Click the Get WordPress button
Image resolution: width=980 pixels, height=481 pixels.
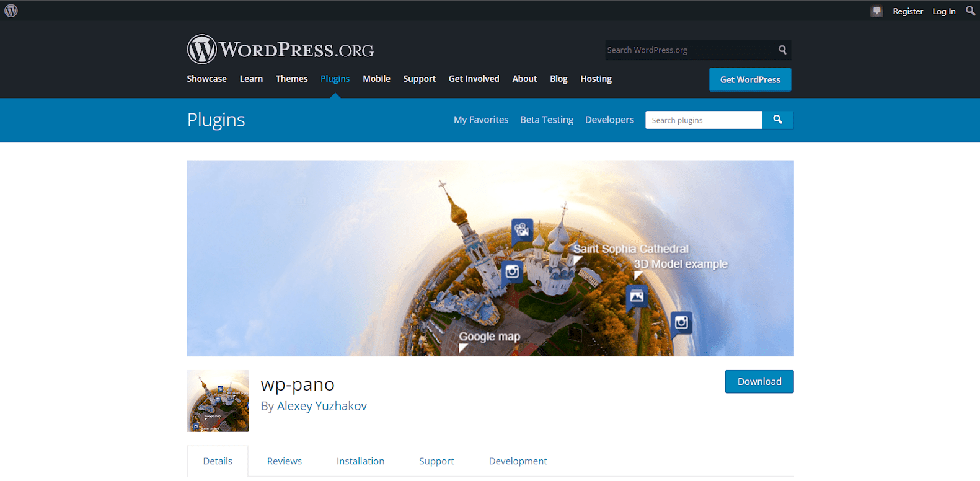tap(750, 79)
